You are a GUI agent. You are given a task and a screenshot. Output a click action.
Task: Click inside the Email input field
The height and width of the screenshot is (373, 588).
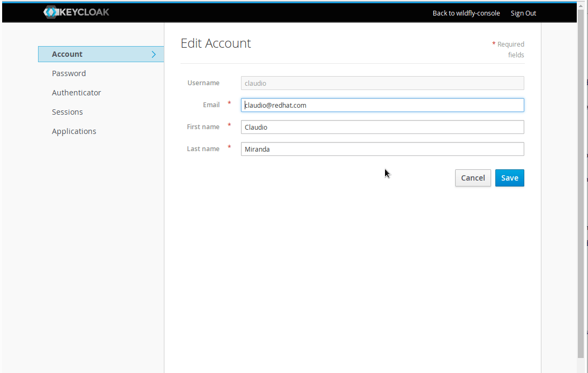coord(382,105)
